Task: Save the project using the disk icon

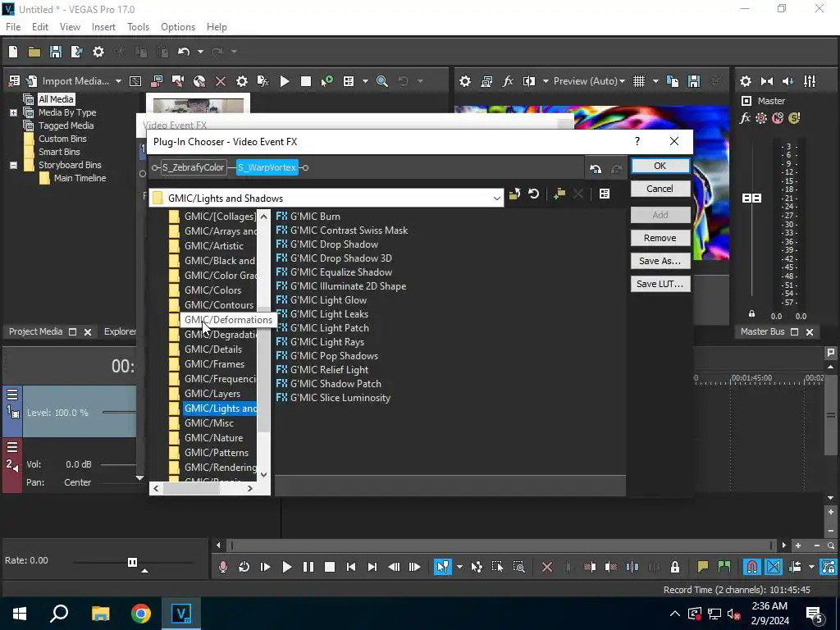Action: click(56, 52)
